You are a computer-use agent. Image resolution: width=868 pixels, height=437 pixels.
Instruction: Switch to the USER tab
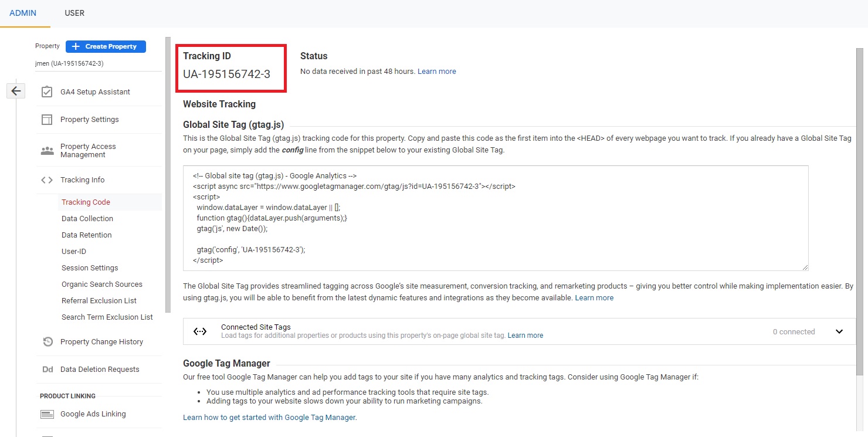click(74, 13)
